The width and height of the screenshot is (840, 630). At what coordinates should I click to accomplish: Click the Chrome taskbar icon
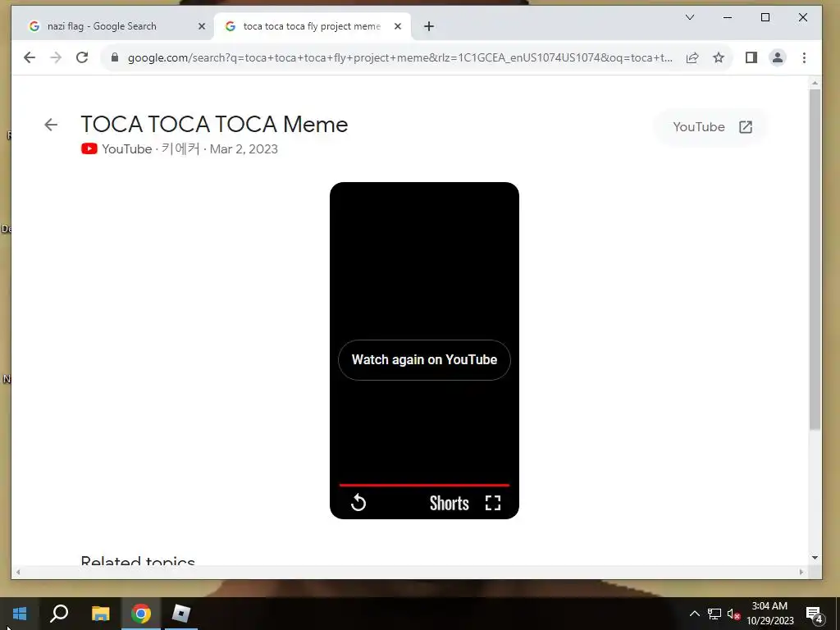click(141, 614)
